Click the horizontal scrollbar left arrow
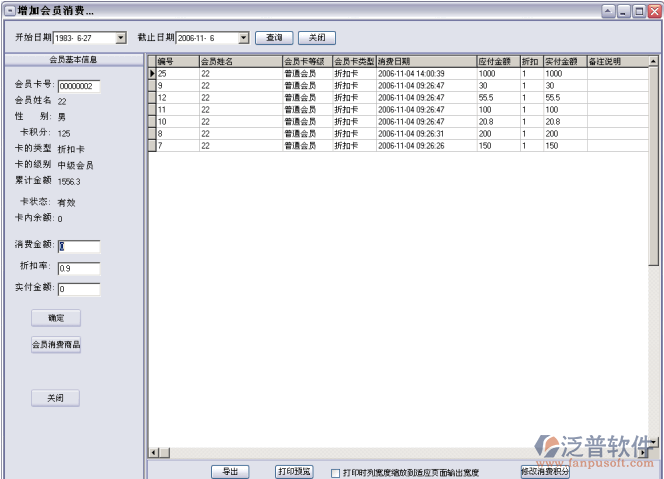Screen dimensions: 664x479 [153, 454]
